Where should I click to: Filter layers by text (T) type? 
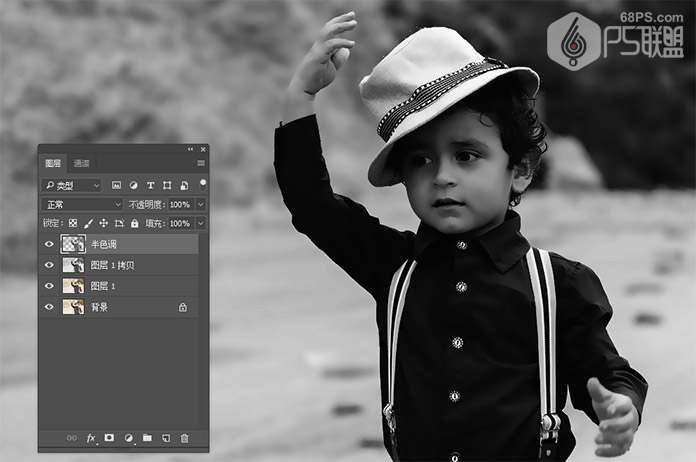tap(150, 185)
